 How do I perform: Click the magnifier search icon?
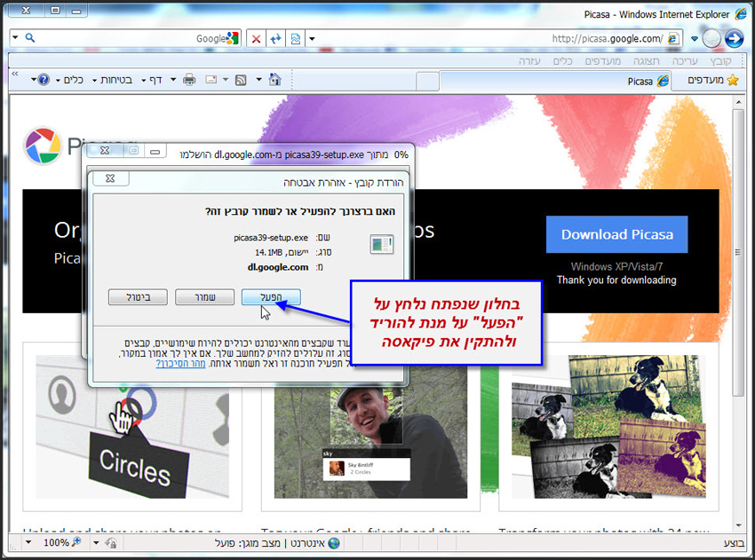pos(30,37)
